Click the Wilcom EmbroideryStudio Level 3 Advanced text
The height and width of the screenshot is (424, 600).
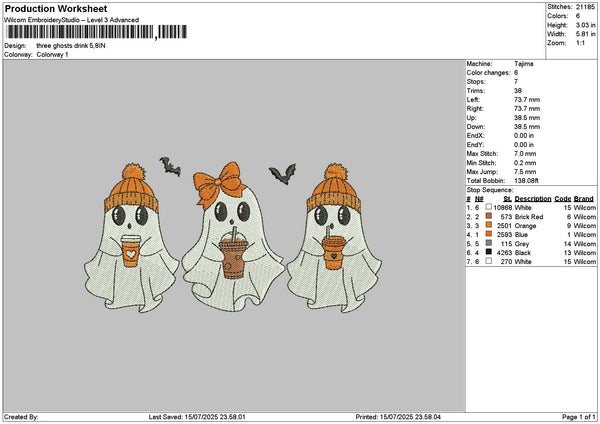72,20
